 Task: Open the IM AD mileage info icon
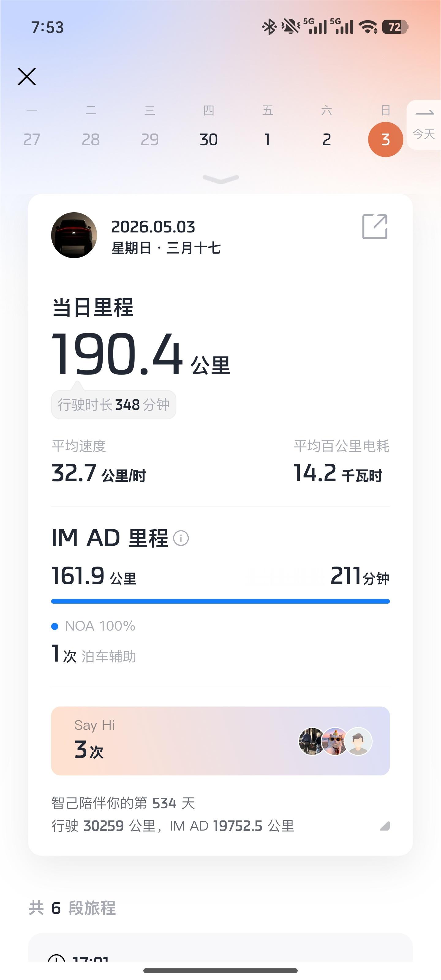[x=181, y=538]
